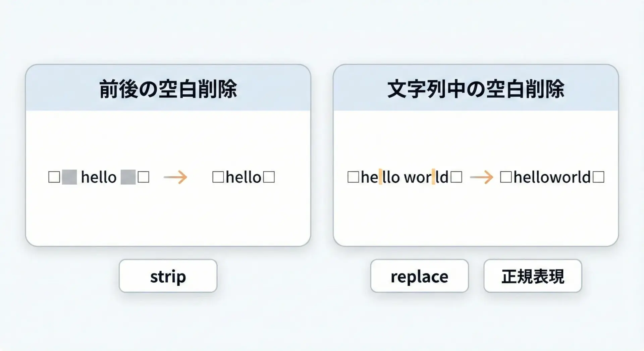Click the replace button

tap(419, 276)
